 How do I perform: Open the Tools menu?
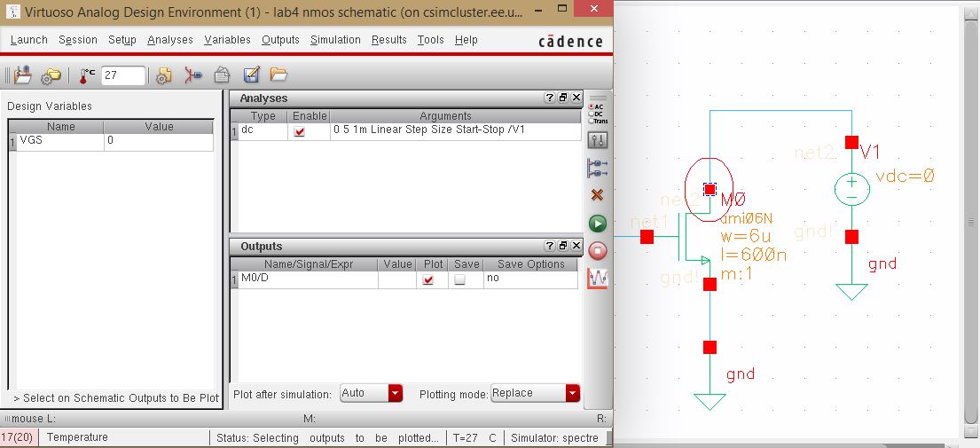click(x=431, y=40)
